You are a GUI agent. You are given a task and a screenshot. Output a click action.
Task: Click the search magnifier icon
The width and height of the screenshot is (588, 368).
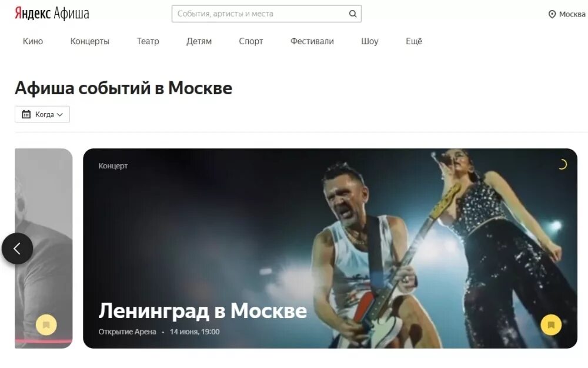352,14
